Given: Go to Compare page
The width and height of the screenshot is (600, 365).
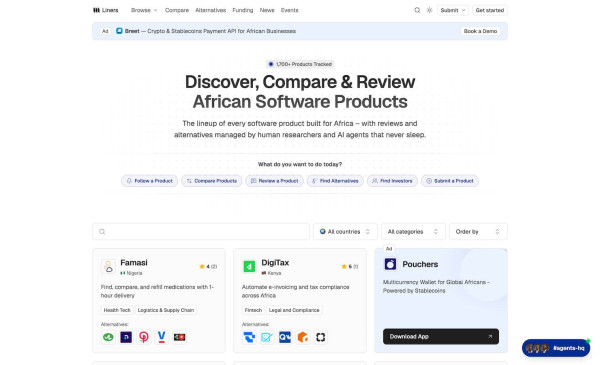Looking at the screenshot, I should click(177, 10).
